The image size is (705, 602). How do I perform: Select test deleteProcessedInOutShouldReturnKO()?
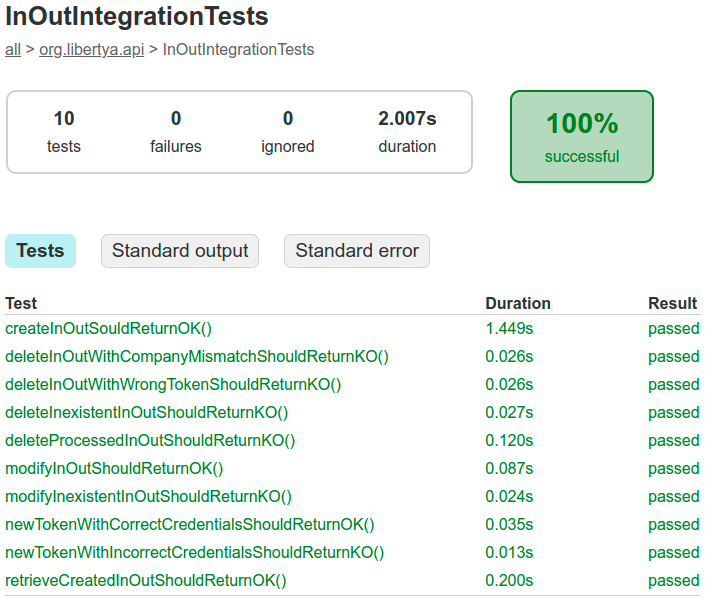[x=150, y=440]
